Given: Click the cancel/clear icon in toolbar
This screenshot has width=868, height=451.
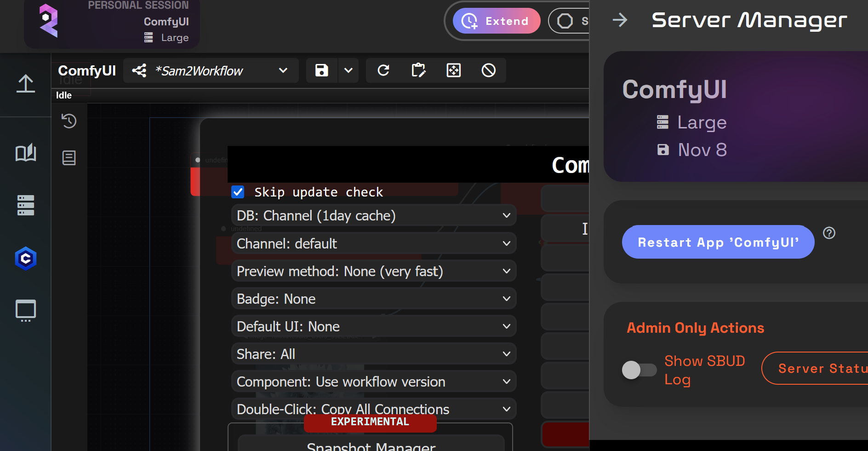Looking at the screenshot, I should click(489, 70).
